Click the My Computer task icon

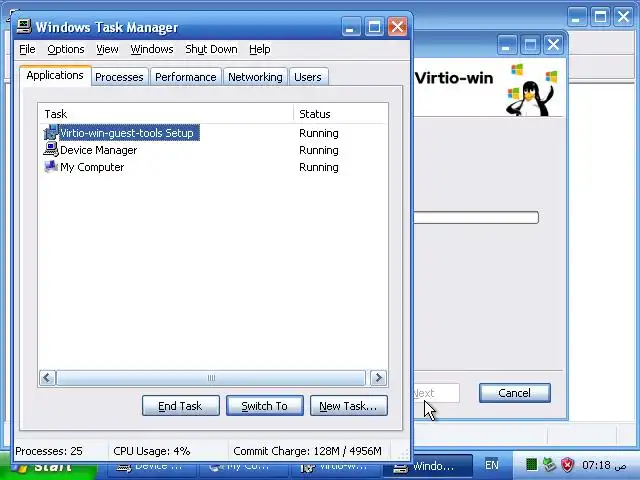tap(51, 167)
